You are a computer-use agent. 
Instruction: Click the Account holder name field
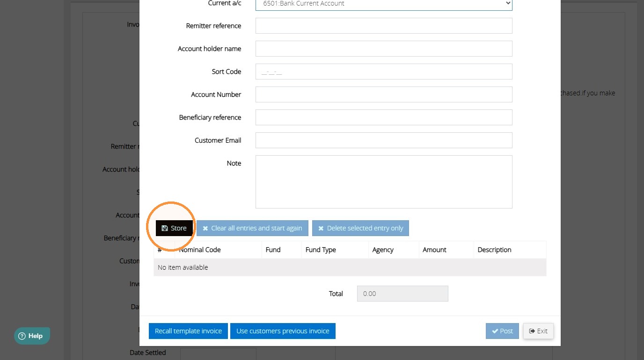384,49
